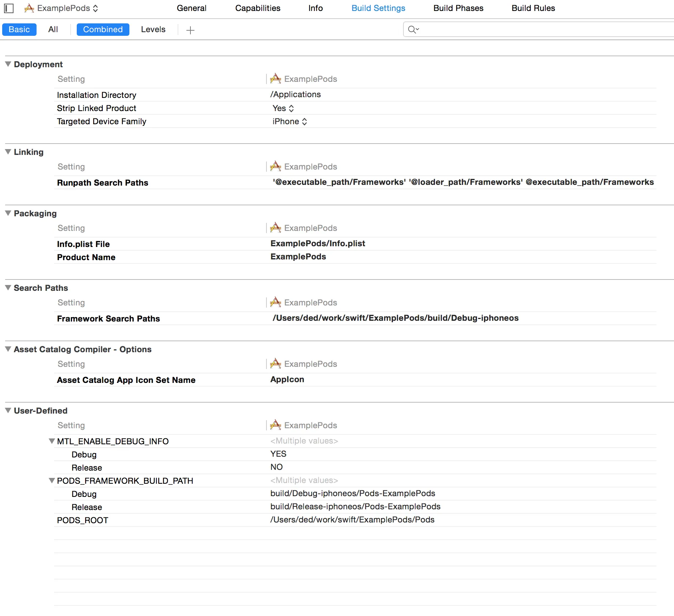Click ExamplePods column icon in User-Defined section
The image size is (674, 616).
(276, 425)
